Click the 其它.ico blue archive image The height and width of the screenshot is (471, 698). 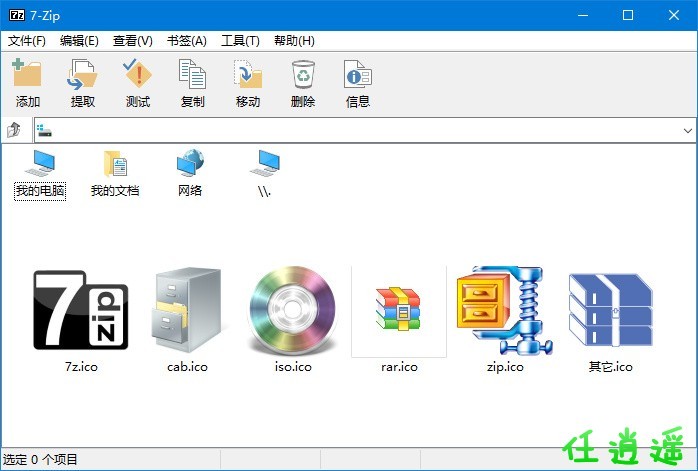[611, 310]
